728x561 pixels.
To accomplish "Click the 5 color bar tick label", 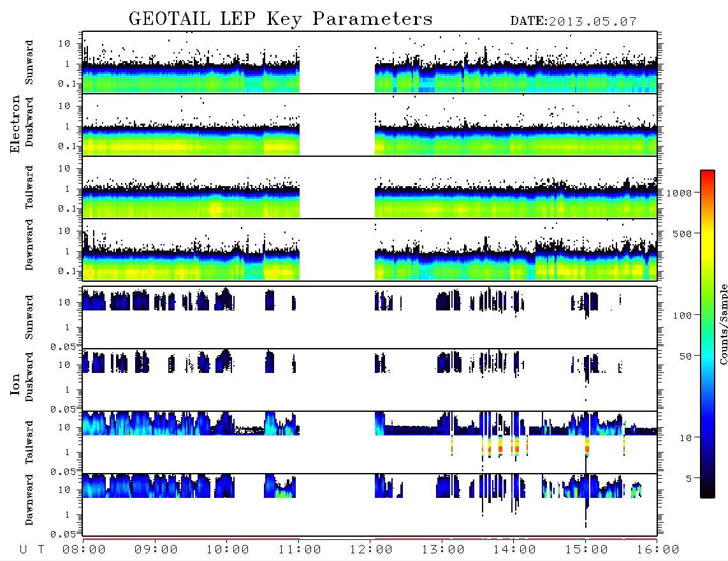I will coord(689,478).
